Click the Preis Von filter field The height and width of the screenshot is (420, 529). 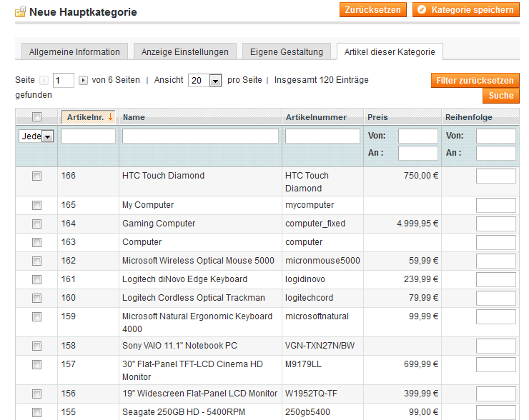tap(418, 136)
